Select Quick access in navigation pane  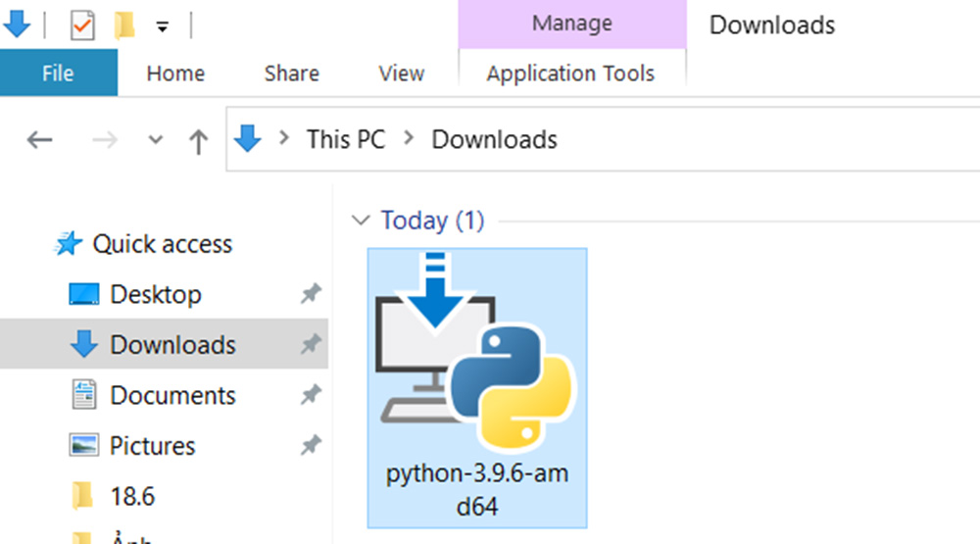pos(163,244)
